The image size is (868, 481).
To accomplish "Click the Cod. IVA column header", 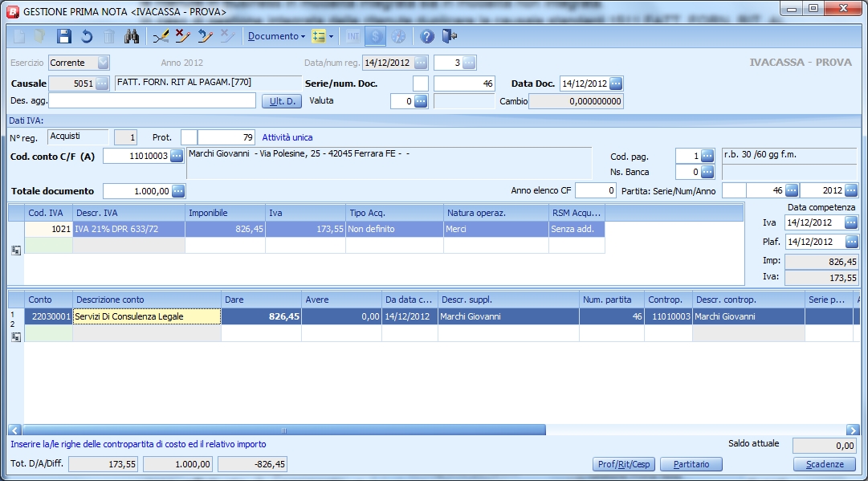I will (x=49, y=213).
